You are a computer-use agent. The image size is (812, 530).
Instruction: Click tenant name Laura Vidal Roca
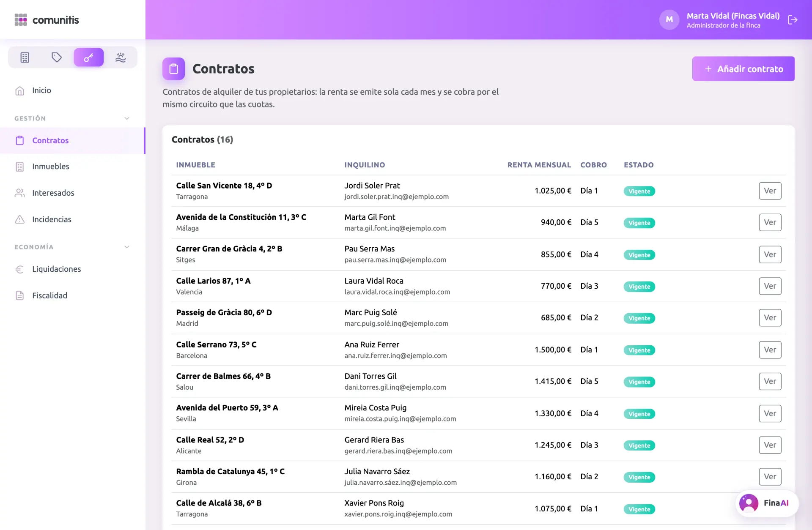[x=374, y=281]
